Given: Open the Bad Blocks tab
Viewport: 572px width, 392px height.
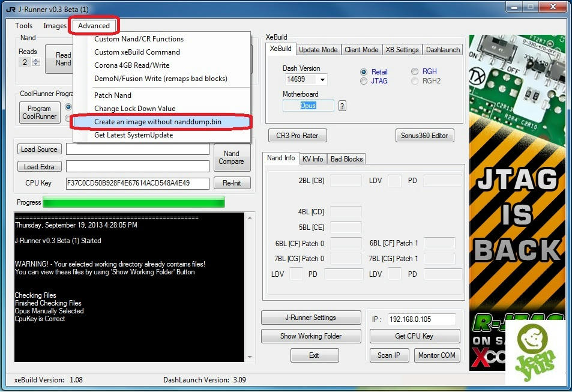Looking at the screenshot, I should click(346, 159).
